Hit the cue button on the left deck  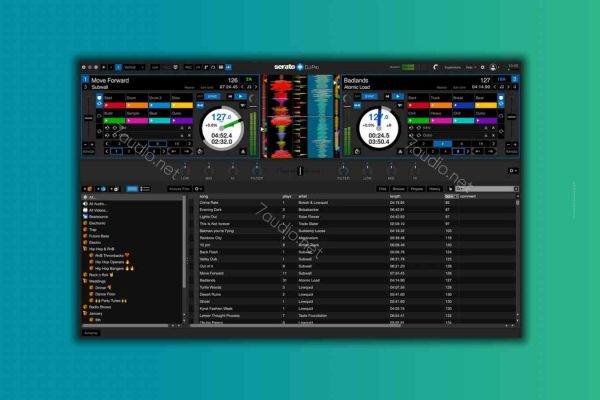230,96
